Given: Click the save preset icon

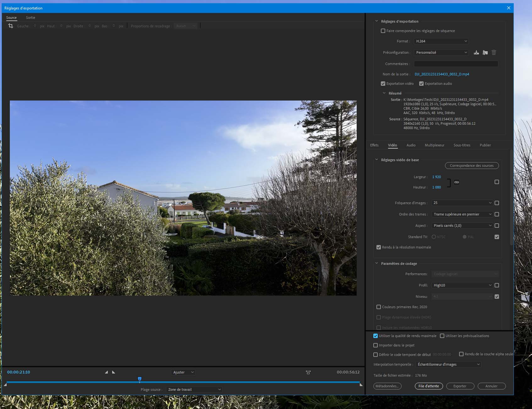Looking at the screenshot, I should coord(476,52).
